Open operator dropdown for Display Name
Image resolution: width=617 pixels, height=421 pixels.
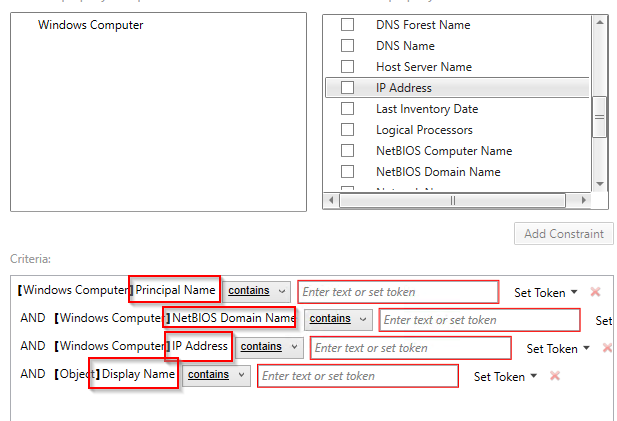(x=216, y=375)
